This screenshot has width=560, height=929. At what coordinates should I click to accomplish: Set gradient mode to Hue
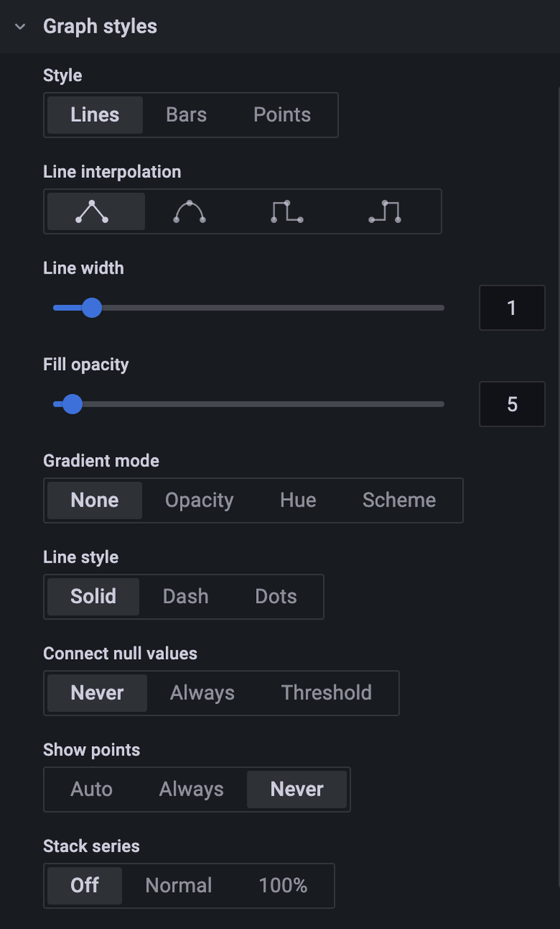click(x=297, y=500)
